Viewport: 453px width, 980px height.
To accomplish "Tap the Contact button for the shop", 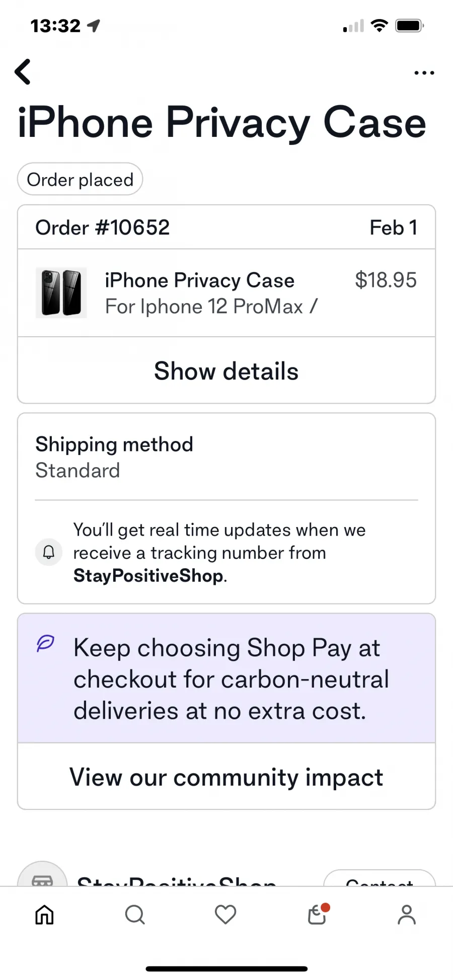I will point(380,878).
